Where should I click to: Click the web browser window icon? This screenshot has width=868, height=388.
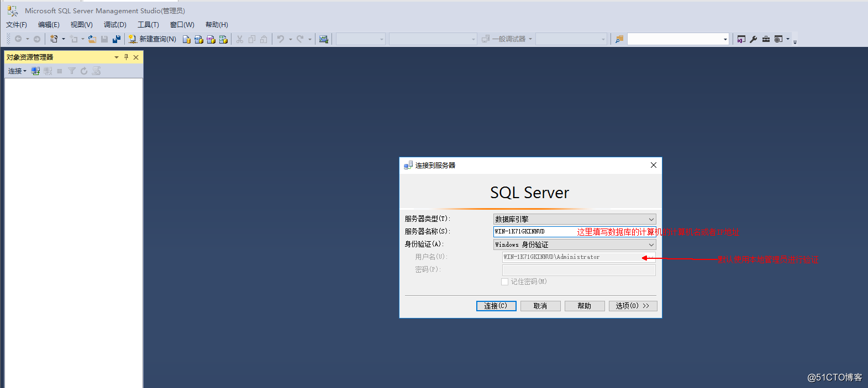[x=778, y=39]
